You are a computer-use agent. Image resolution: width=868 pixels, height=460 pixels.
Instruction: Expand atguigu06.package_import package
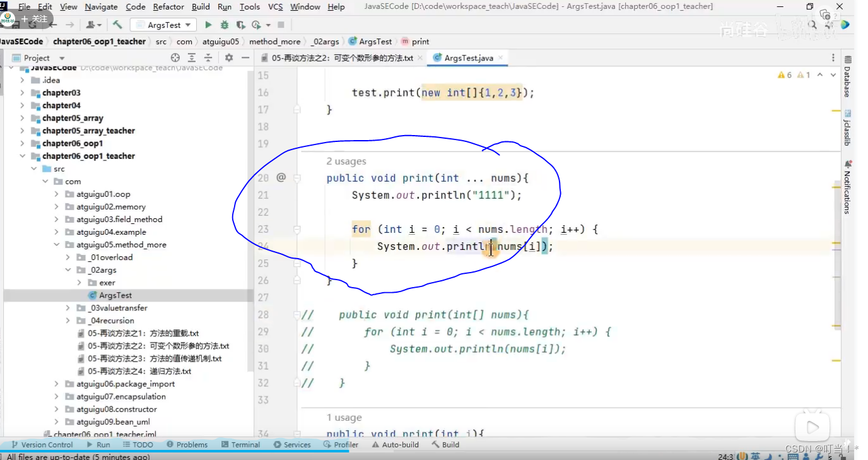[57, 384]
